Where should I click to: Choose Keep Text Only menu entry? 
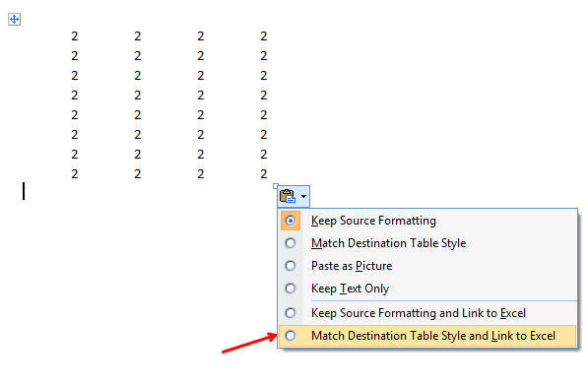click(x=351, y=289)
